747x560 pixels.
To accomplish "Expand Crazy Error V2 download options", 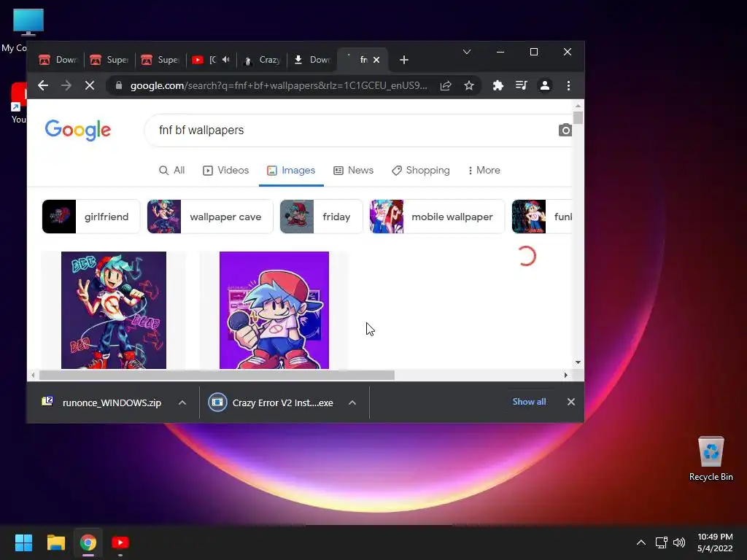I will click(352, 402).
